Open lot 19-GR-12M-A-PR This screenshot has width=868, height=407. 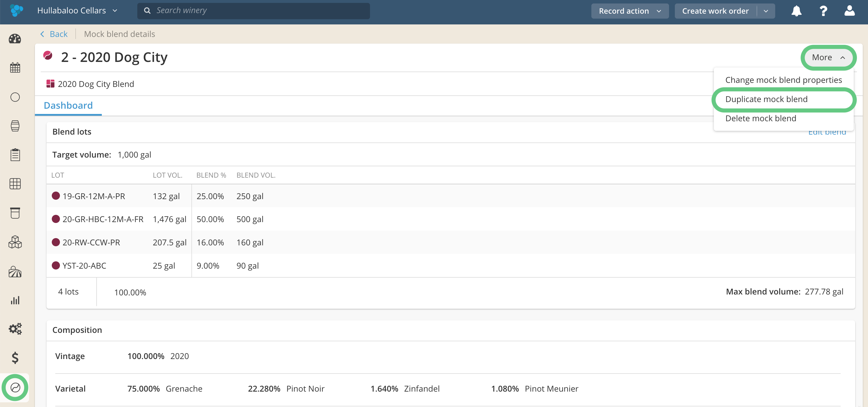pyautogui.click(x=94, y=196)
